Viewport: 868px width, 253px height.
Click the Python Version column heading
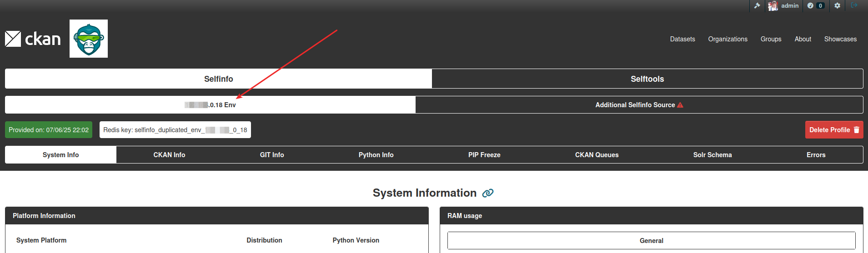pyautogui.click(x=356, y=240)
